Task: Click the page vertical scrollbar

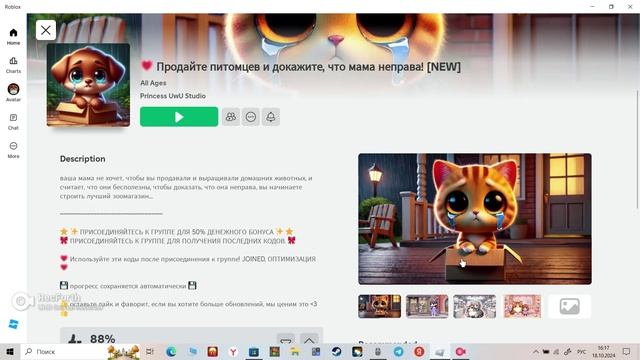Action: pos(637,149)
